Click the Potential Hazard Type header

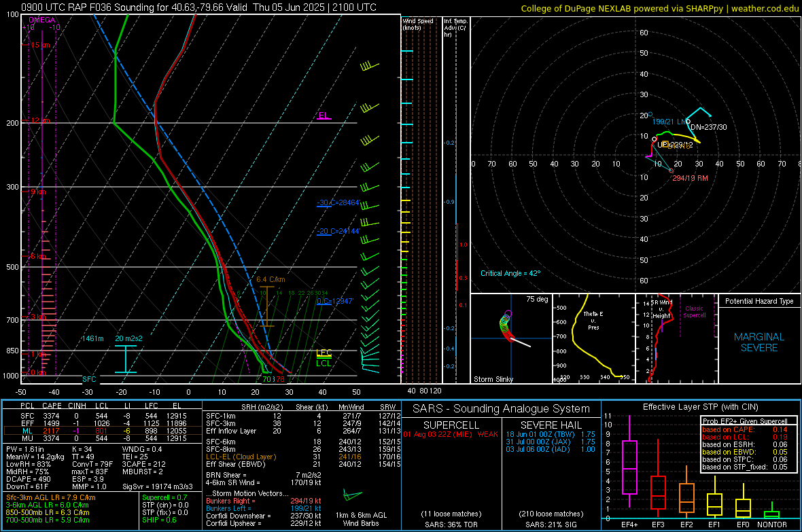(x=759, y=301)
